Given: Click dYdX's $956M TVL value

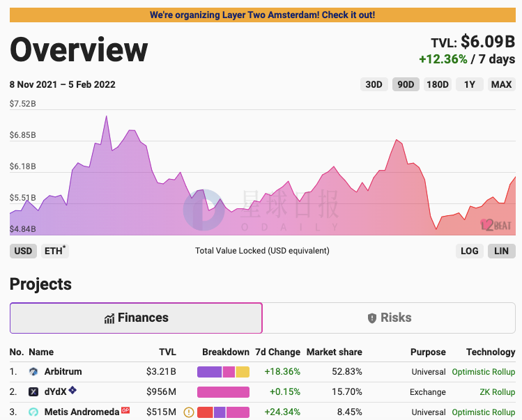Looking at the screenshot, I should click(161, 392).
